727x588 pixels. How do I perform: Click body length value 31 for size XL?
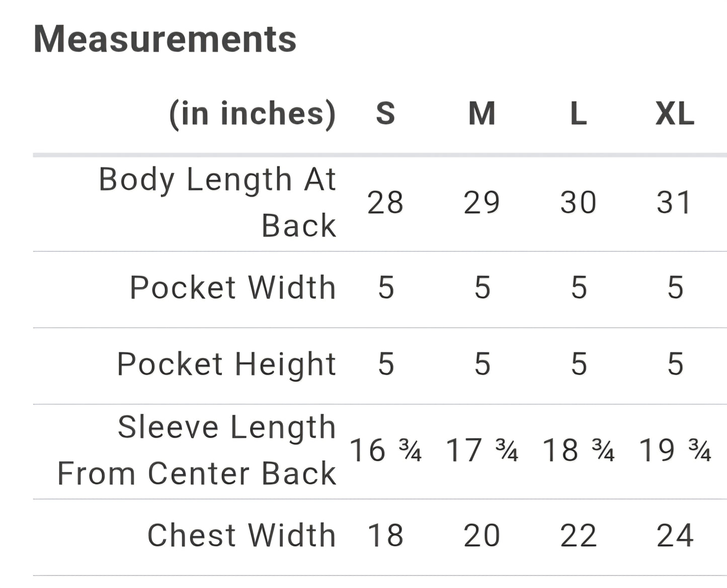[x=675, y=203]
